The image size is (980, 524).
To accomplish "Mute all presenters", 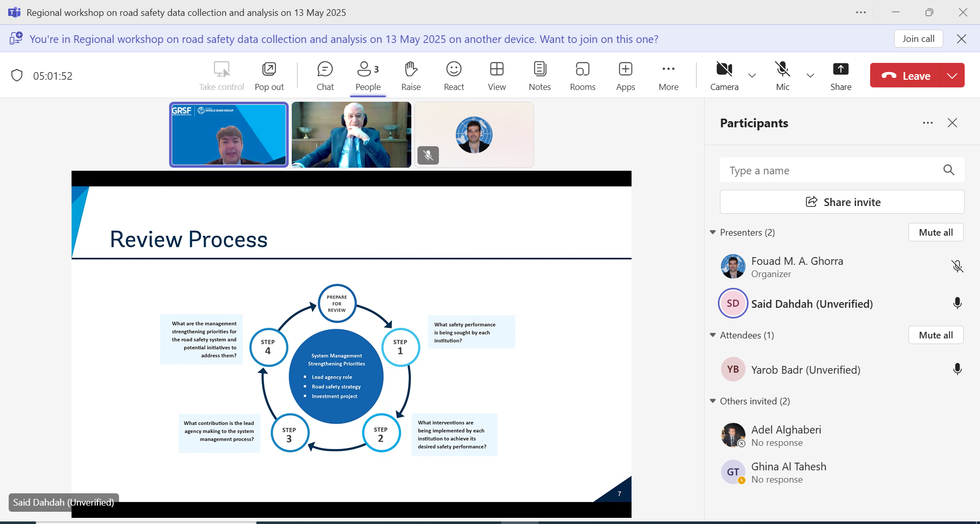I will click(936, 232).
